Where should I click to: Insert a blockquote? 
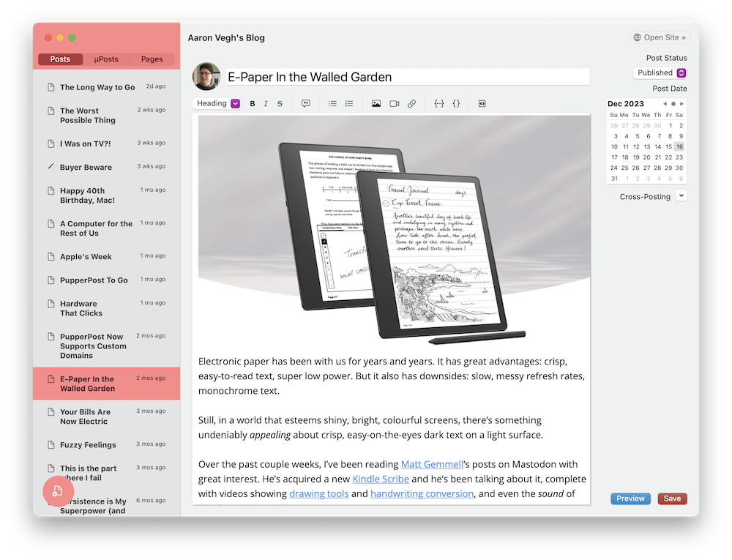305,103
